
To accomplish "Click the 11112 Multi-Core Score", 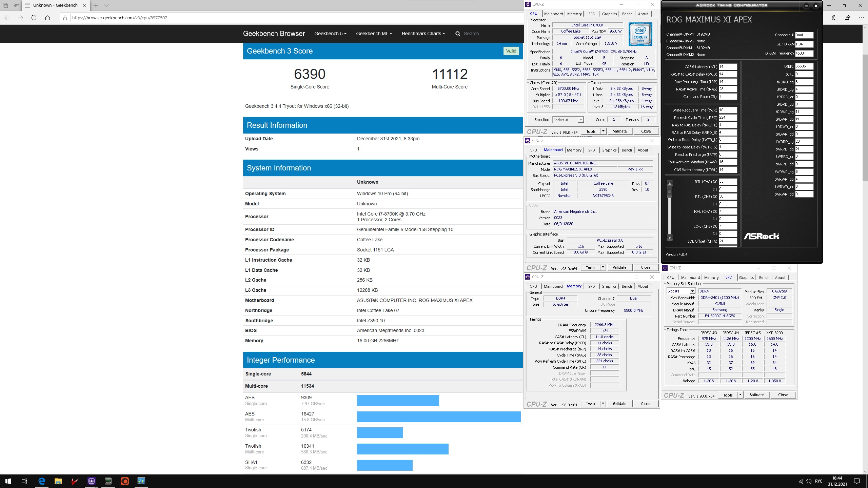I will click(450, 74).
